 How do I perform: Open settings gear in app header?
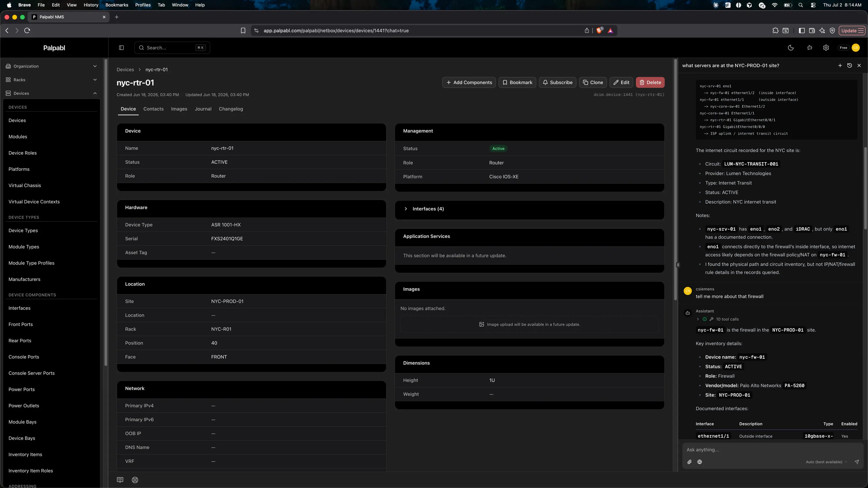826,48
